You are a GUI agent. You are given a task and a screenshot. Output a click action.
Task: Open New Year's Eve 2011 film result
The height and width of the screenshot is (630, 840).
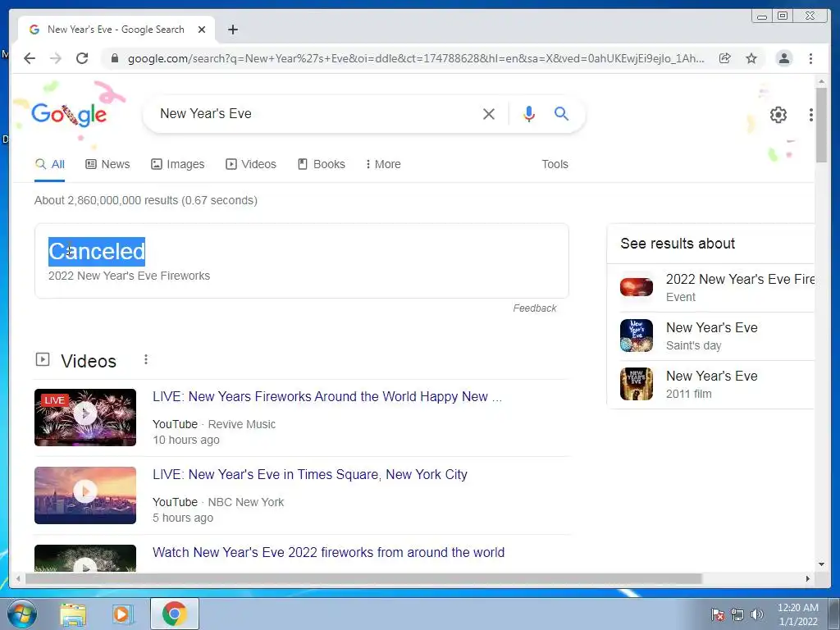click(x=717, y=384)
